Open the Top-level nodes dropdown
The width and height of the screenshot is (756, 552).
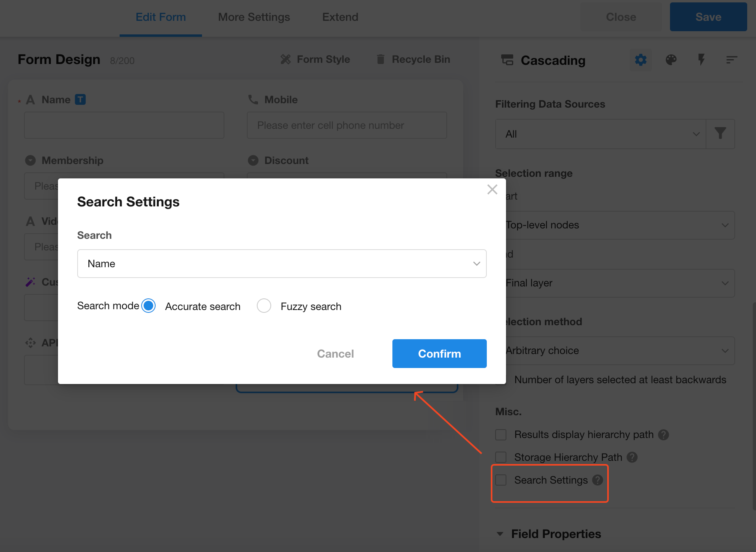pyautogui.click(x=620, y=225)
